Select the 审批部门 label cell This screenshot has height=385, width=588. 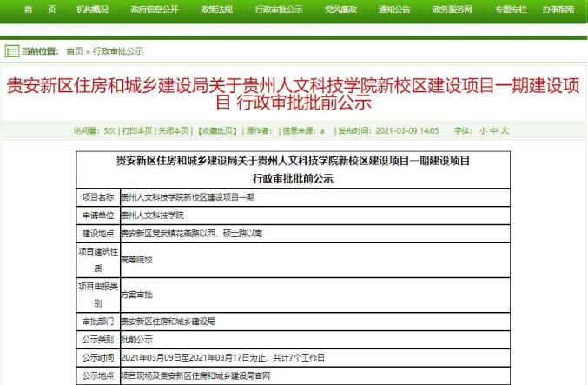click(98, 322)
